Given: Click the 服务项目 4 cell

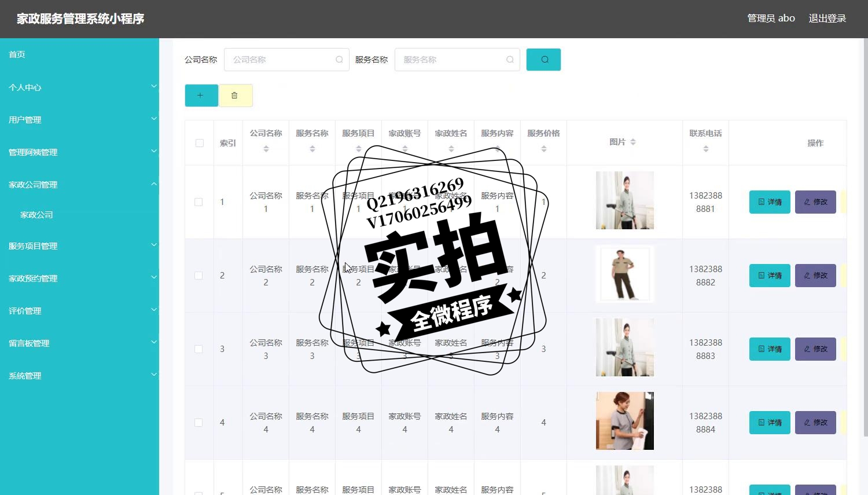Looking at the screenshot, I should 359,423.
